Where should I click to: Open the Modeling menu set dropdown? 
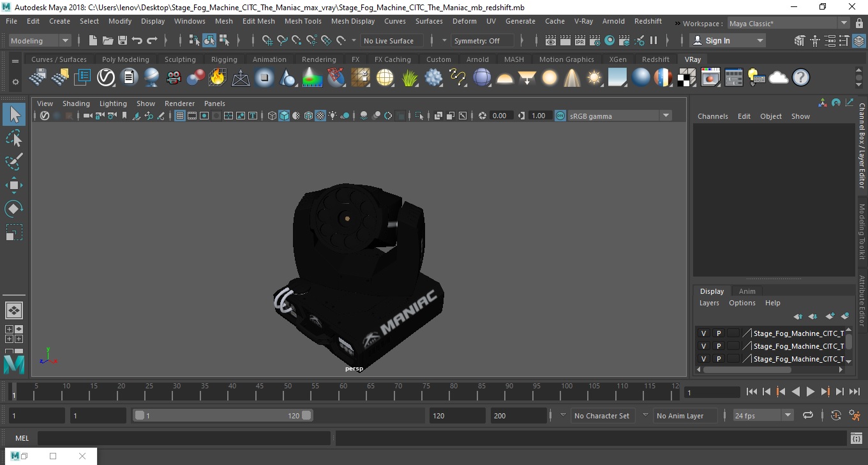coord(40,40)
